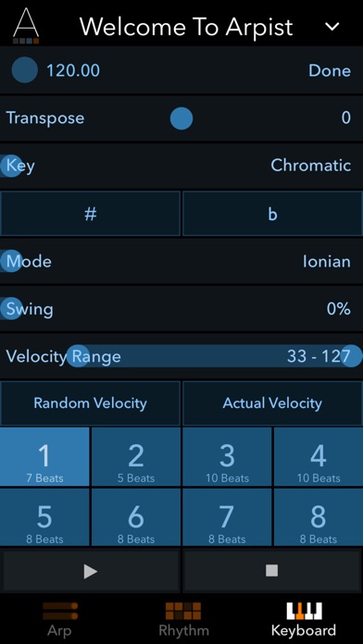This screenshot has height=644, width=363.
Task: Open the Ionian mode selector
Action: click(327, 262)
